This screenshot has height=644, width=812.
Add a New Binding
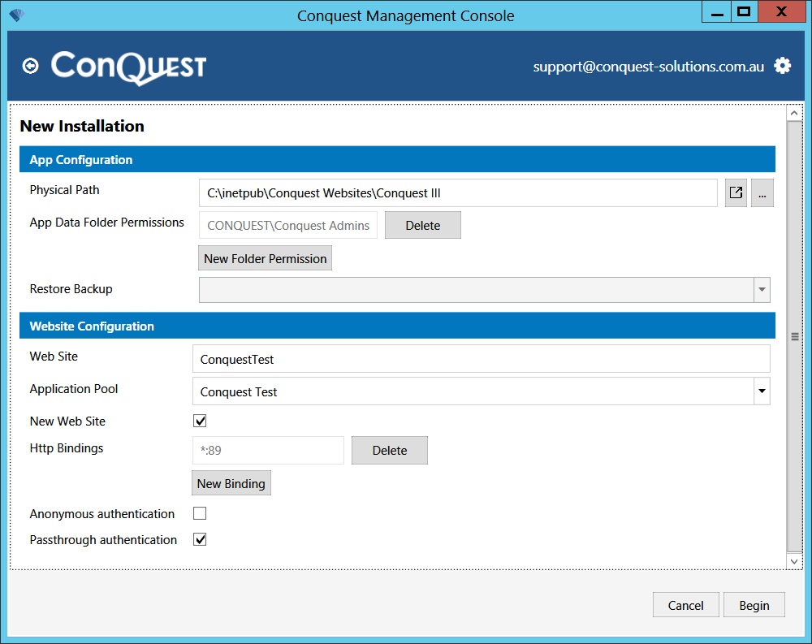tap(231, 483)
